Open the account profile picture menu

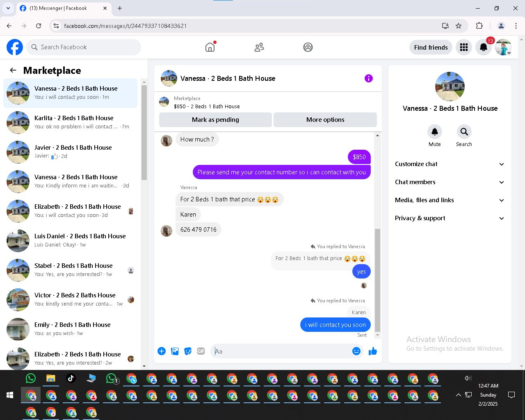pos(503,47)
